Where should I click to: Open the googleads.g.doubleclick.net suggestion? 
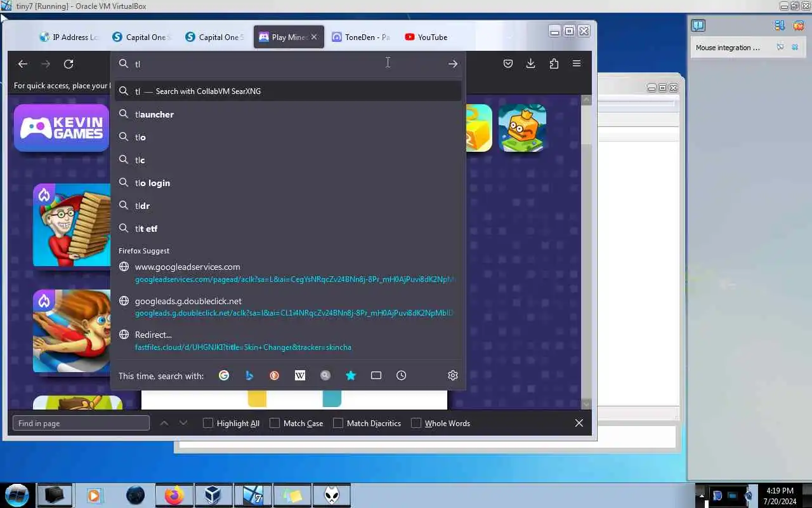click(289, 307)
